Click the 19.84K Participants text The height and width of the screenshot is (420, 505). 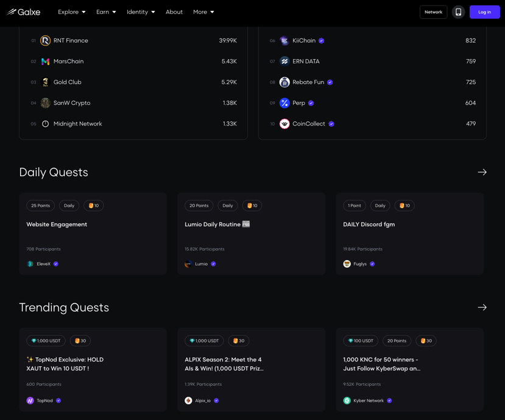[x=362, y=249]
